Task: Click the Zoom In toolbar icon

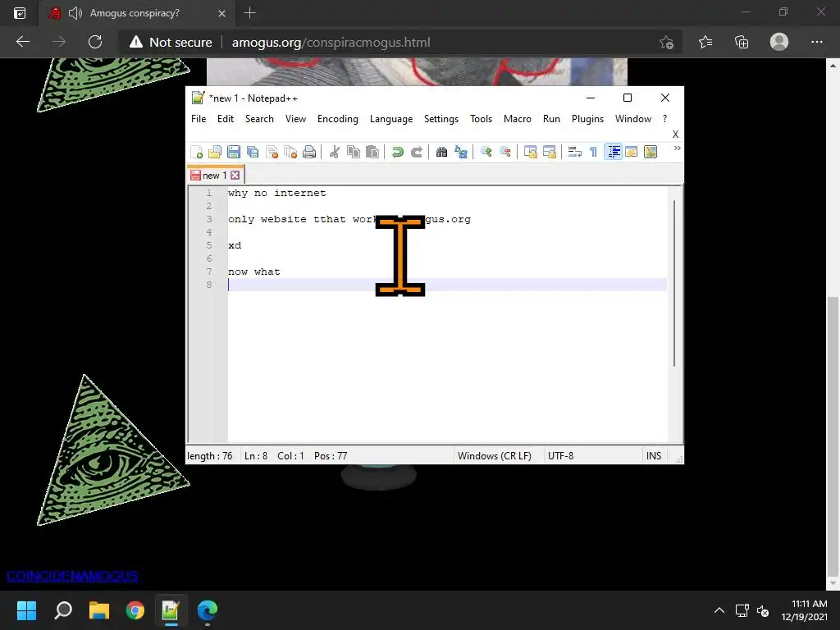Action: click(x=486, y=152)
